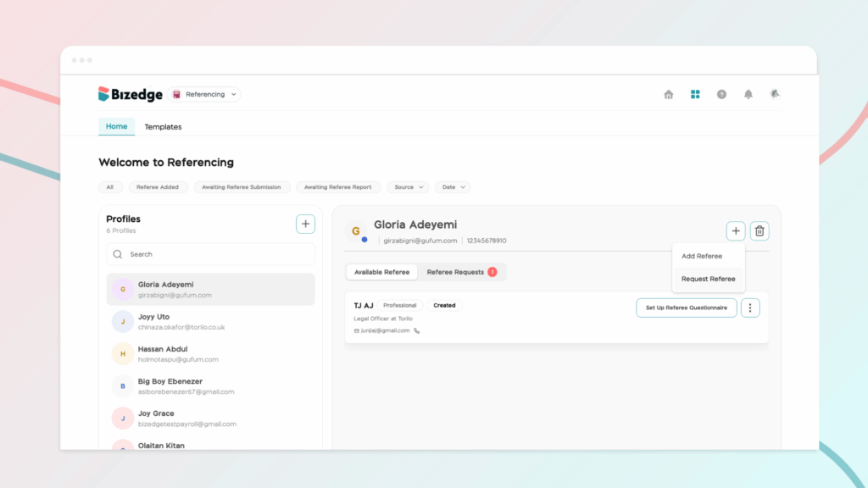
Task: Select Hassan Abdul profile
Action: 210,353
